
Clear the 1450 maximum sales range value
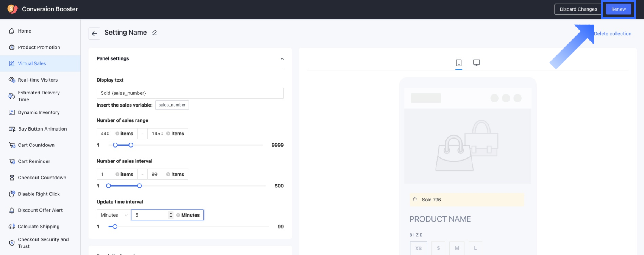[168, 134]
